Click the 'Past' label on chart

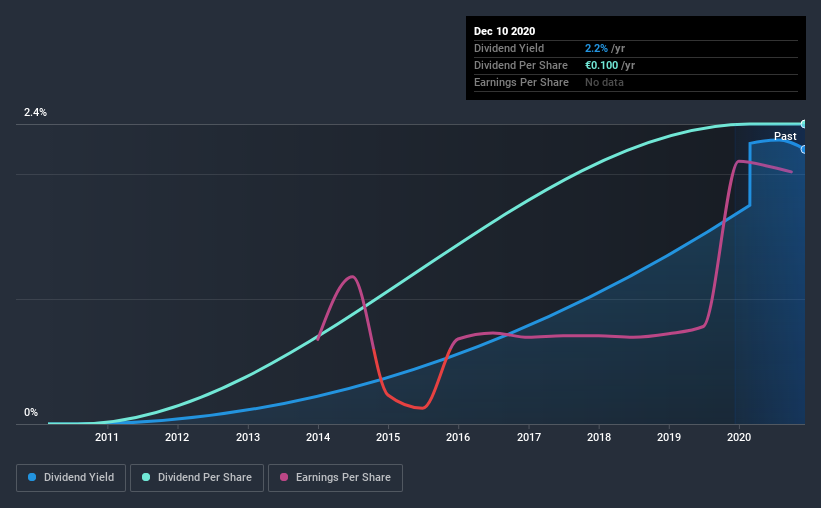(785, 136)
